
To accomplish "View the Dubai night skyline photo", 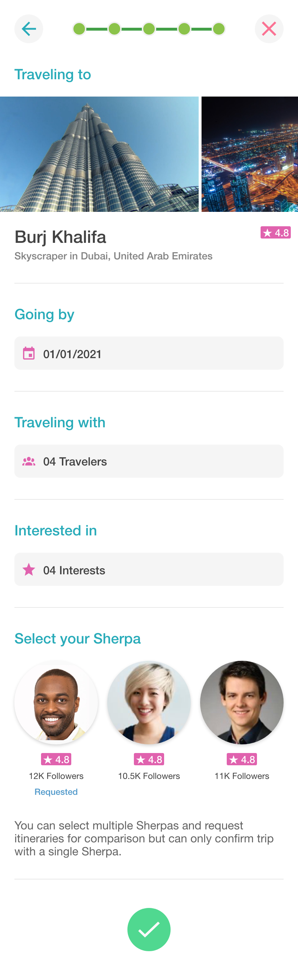I will point(250,154).
